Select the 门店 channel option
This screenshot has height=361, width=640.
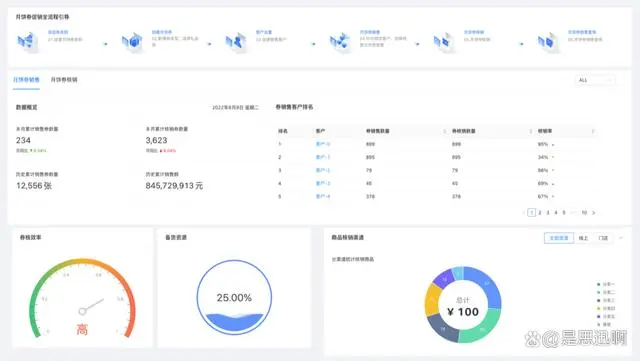pos(603,238)
